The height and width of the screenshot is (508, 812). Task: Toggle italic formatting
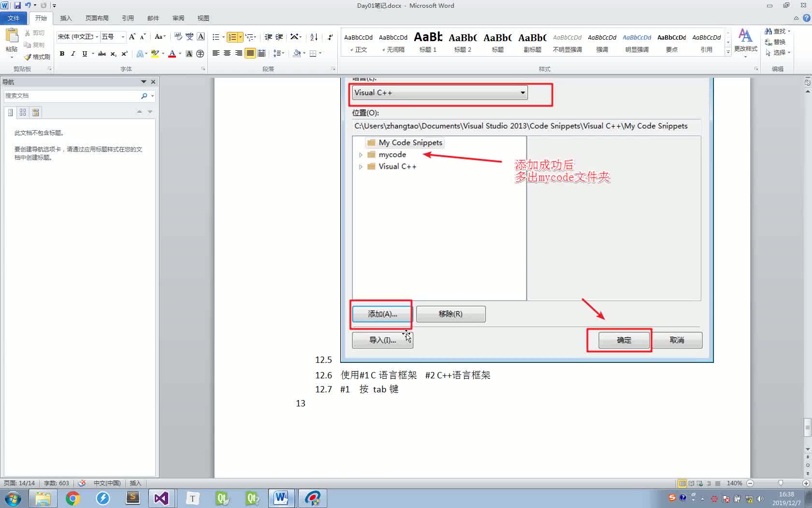click(73, 54)
